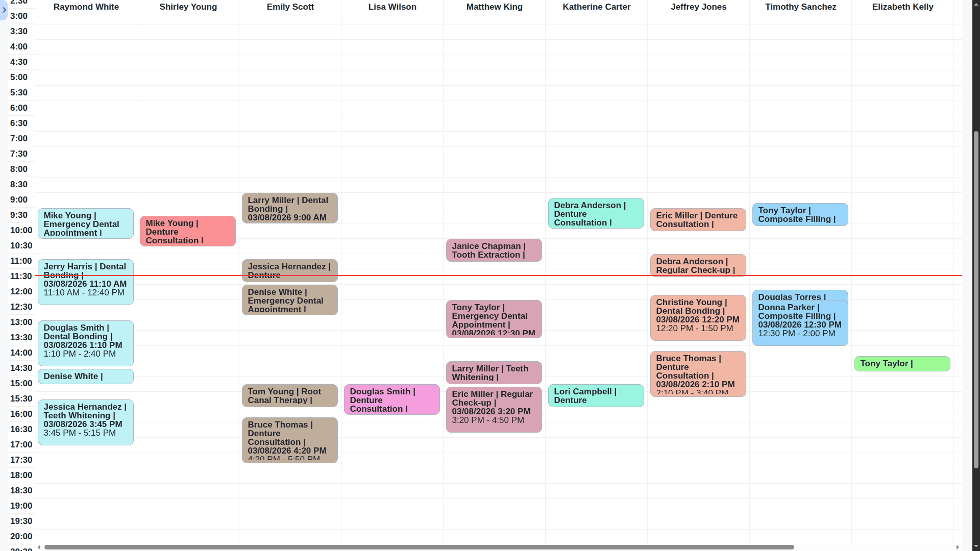The height and width of the screenshot is (551, 980).
Task: Open Tony Taylor Composite Filling with Timothy Sanchez
Action: (800, 214)
